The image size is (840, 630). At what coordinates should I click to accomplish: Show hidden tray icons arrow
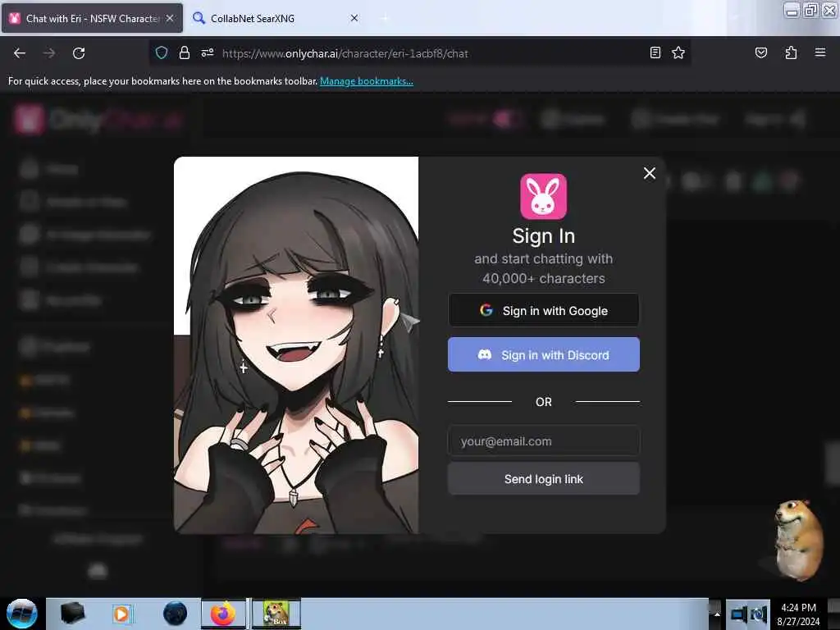717,614
